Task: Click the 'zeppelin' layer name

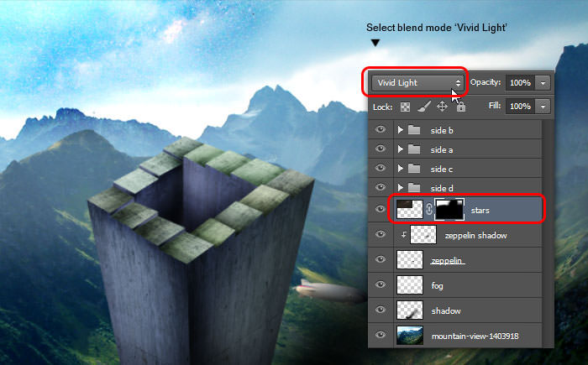Action: [x=448, y=260]
